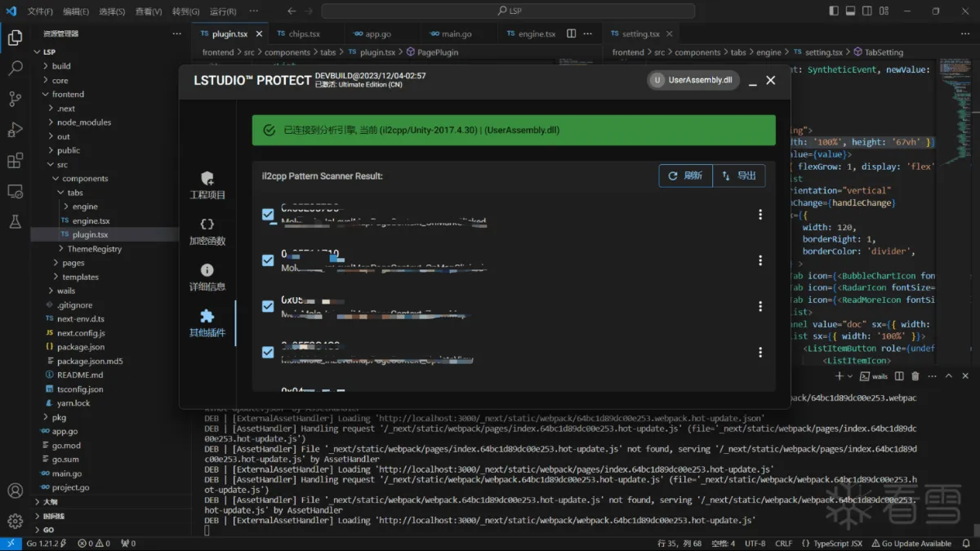Show errors and warnings count in status bar
The height and width of the screenshot is (551, 980).
tap(94, 544)
